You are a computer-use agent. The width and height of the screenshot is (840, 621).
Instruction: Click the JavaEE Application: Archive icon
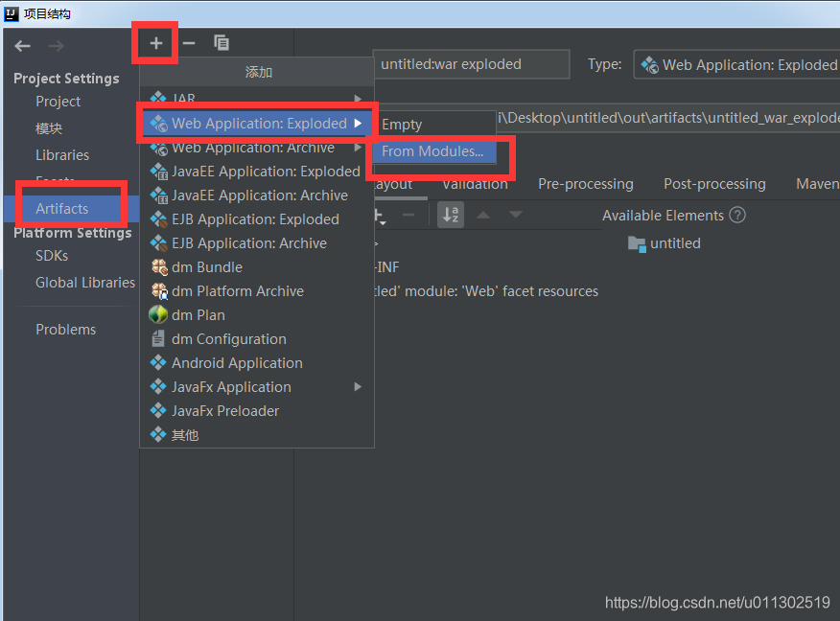coord(158,195)
